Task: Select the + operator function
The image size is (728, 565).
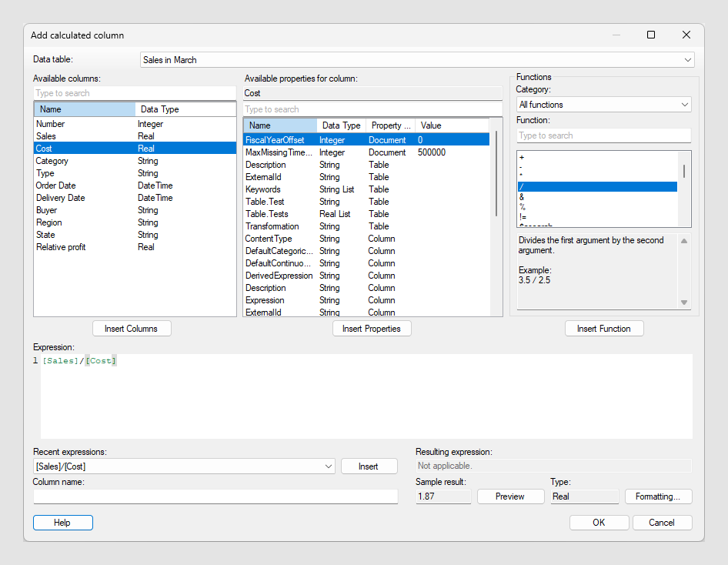Action: [597, 157]
